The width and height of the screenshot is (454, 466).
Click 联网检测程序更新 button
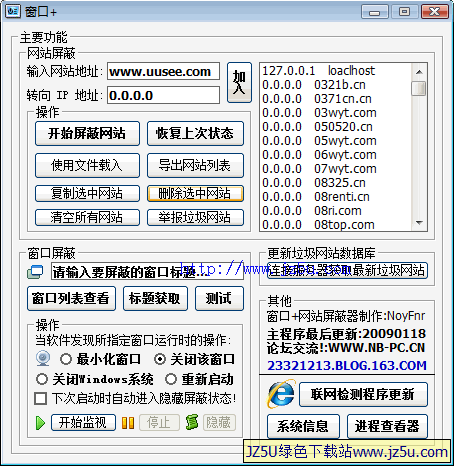(x=363, y=394)
